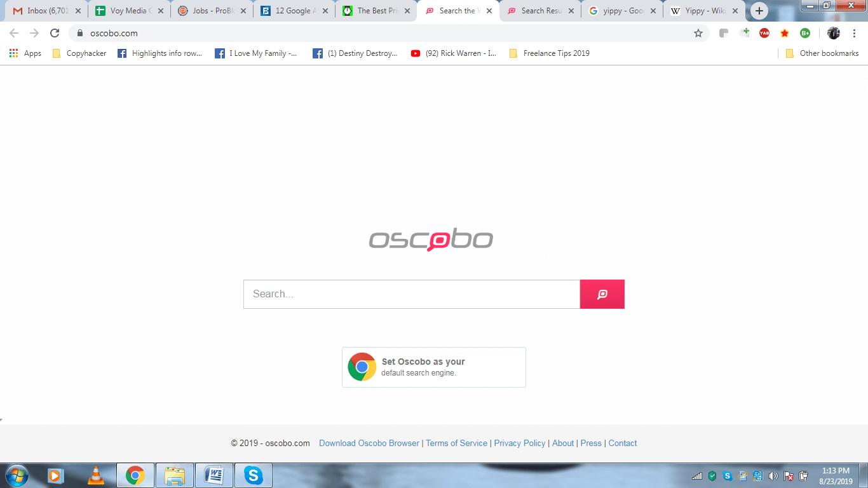Click Set Oscobo as default search engine

434,367
